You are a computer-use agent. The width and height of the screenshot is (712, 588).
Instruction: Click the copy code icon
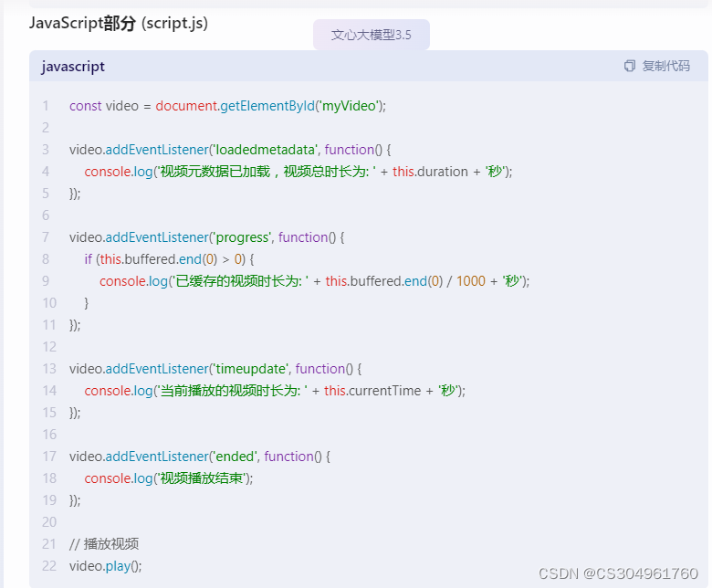629,67
